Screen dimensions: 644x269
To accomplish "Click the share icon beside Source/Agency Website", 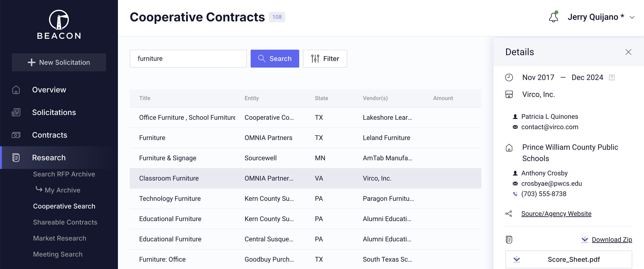I will coord(509,214).
